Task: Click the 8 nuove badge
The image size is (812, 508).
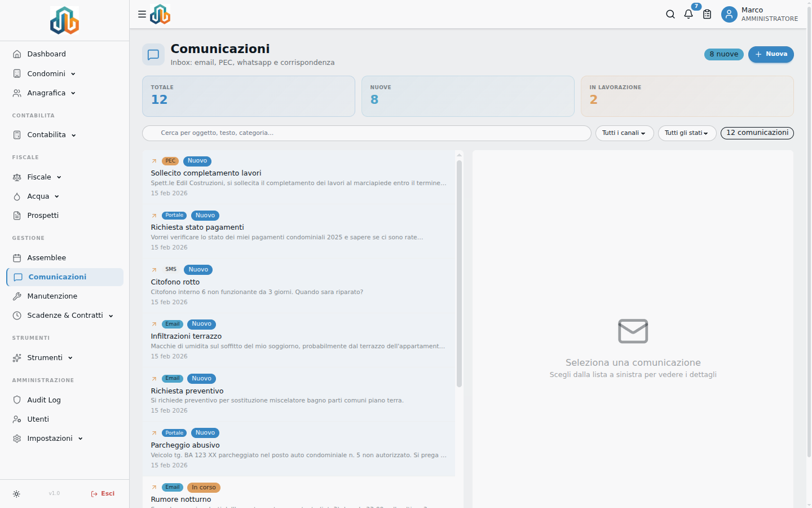Action: (724, 54)
